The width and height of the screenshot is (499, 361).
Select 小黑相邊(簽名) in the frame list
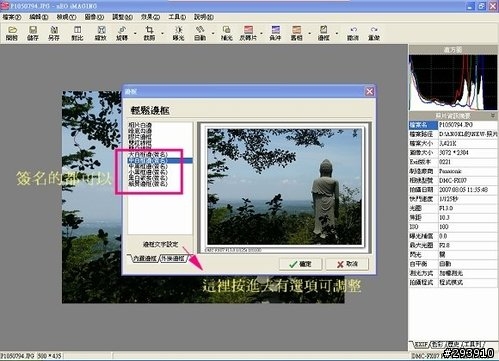(x=148, y=172)
